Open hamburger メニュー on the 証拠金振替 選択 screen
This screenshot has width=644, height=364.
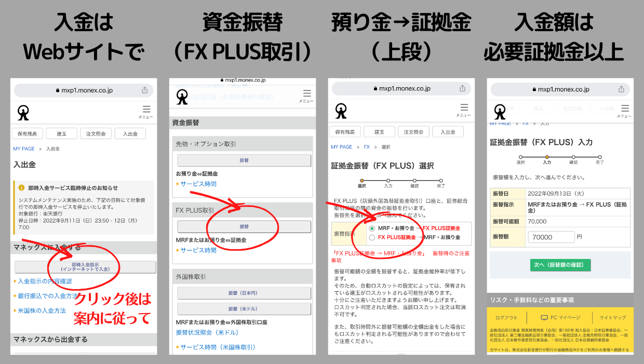coord(464,110)
